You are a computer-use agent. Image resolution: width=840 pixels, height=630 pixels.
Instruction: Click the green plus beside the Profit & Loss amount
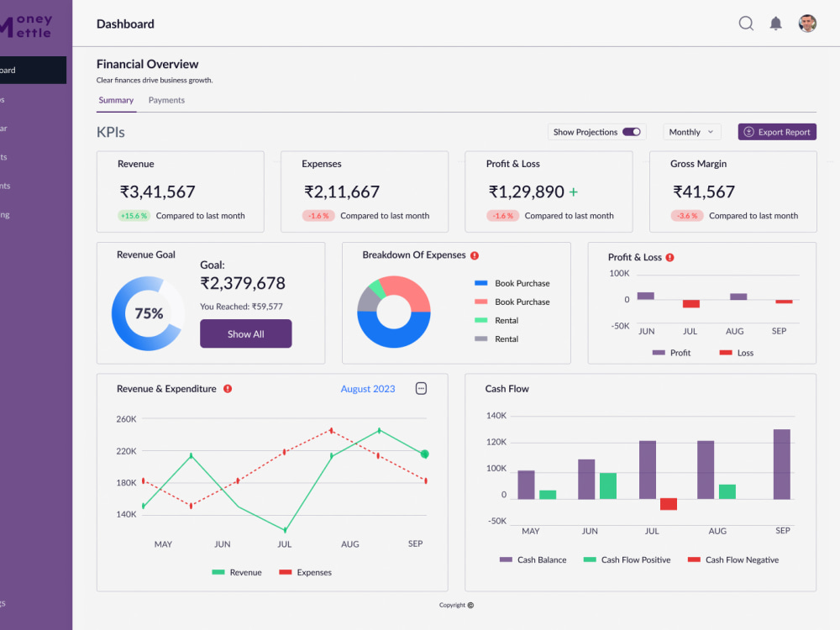pyautogui.click(x=574, y=192)
